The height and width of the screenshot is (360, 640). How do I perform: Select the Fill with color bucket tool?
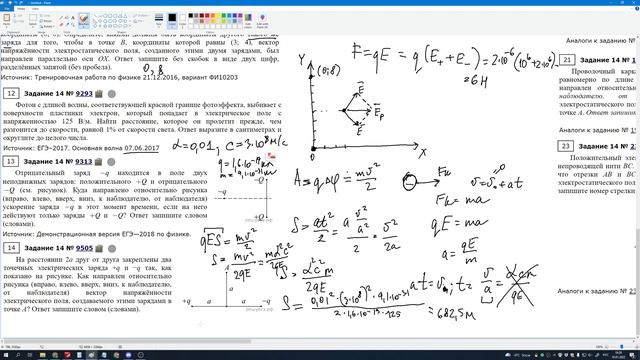pos(67,18)
